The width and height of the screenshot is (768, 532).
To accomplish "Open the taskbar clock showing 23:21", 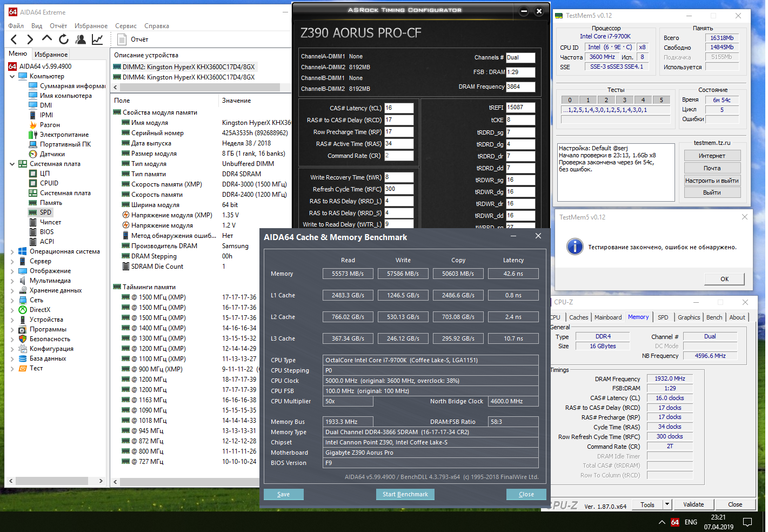I will 718,522.
